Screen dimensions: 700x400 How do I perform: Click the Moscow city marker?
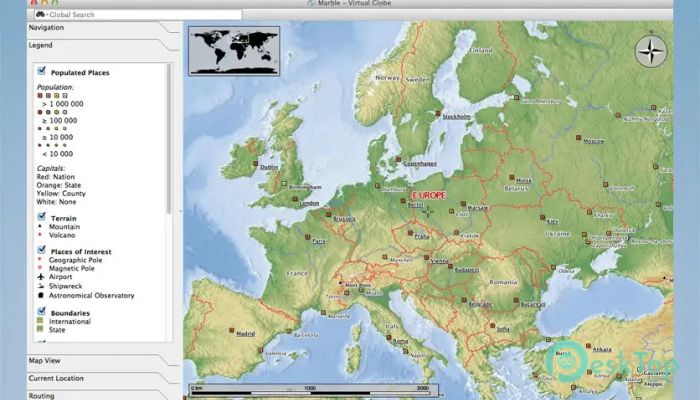point(578,138)
